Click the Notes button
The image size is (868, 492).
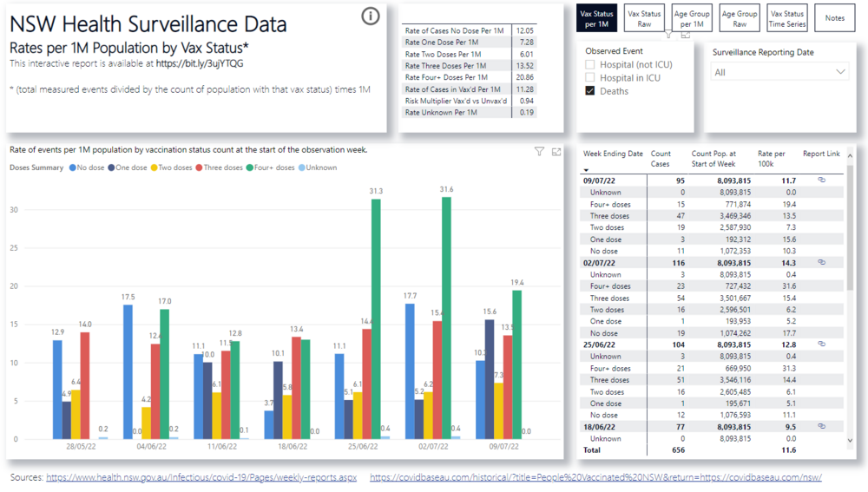[x=834, y=18]
